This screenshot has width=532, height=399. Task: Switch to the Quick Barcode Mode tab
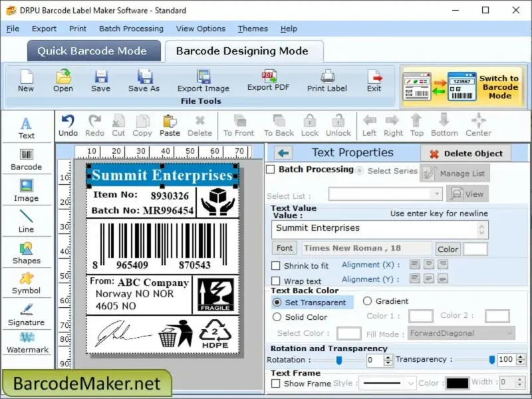pyautogui.click(x=94, y=51)
